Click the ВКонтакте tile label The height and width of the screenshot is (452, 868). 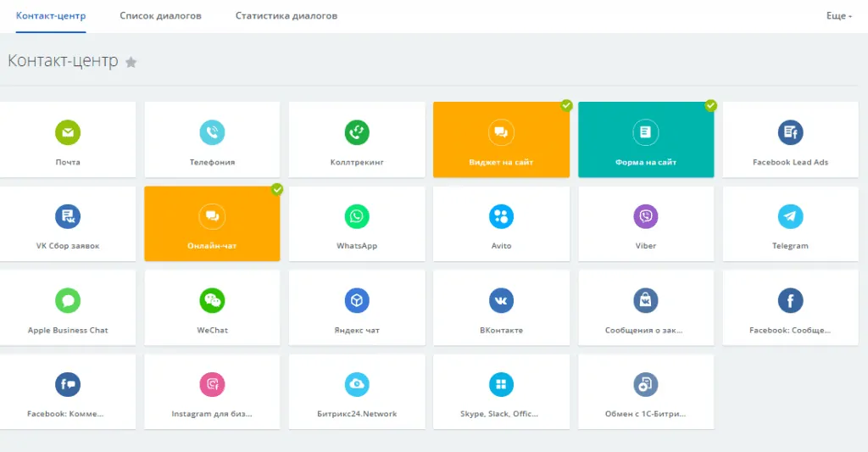[501, 330]
